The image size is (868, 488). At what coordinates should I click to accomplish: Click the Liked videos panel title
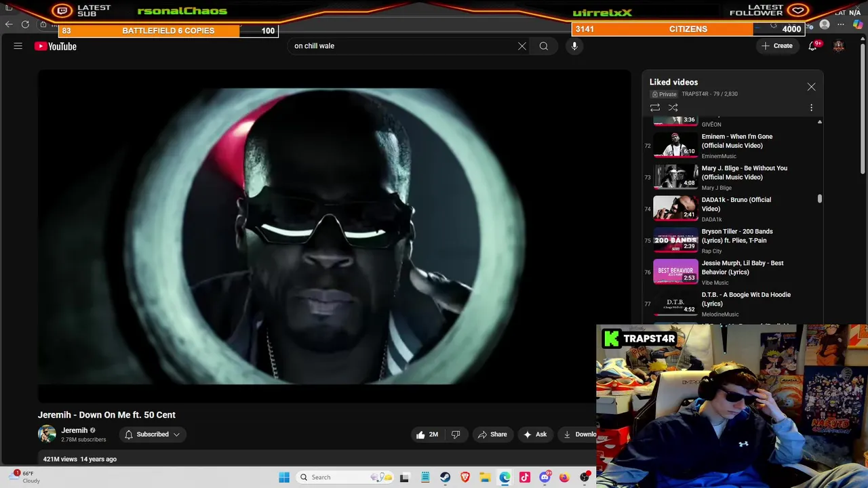pyautogui.click(x=673, y=82)
